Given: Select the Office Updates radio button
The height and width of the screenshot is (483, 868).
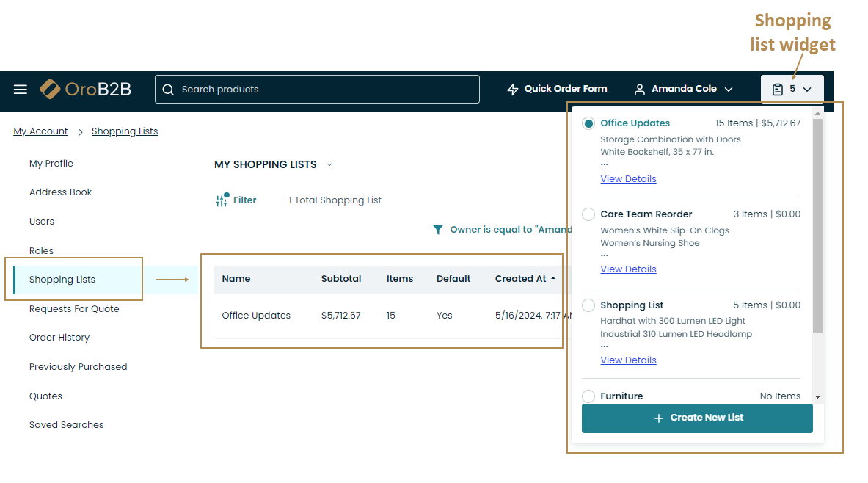Looking at the screenshot, I should coord(588,124).
